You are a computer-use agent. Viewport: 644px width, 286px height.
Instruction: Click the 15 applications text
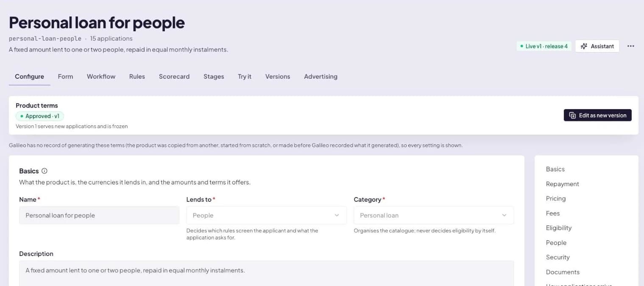tap(111, 38)
